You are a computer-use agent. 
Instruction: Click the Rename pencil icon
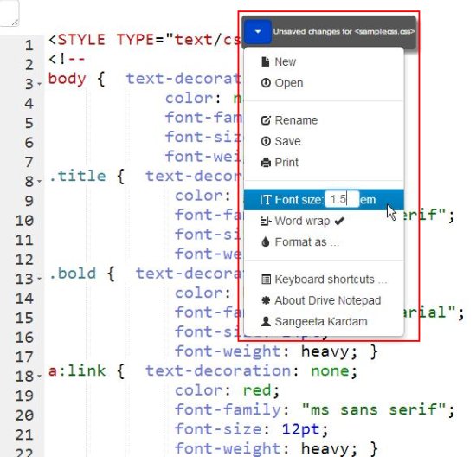[266, 120]
